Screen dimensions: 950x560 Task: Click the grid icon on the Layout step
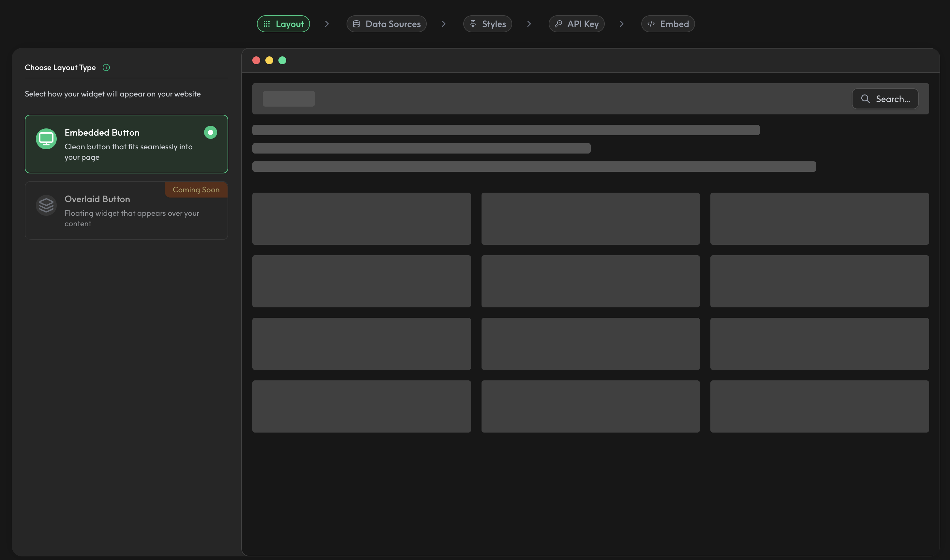(266, 24)
